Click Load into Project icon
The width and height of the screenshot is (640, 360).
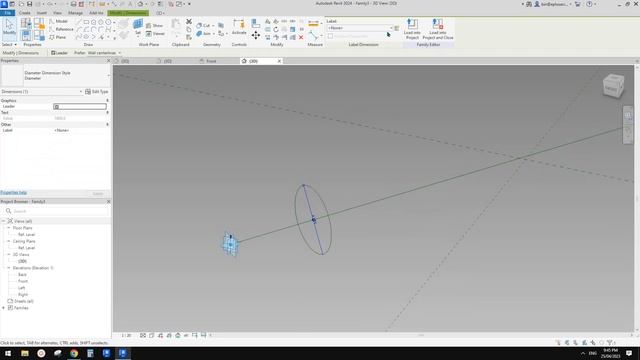[x=412, y=29]
